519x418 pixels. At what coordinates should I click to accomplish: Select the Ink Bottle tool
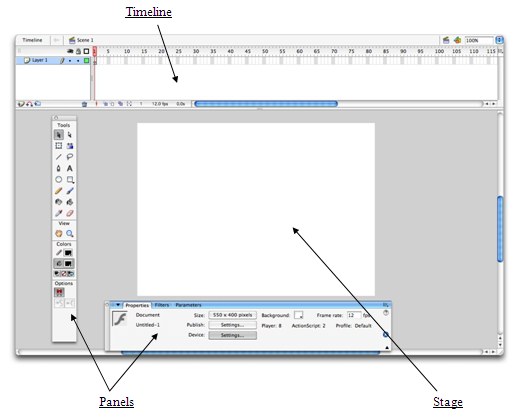click(x=59, y=202)
